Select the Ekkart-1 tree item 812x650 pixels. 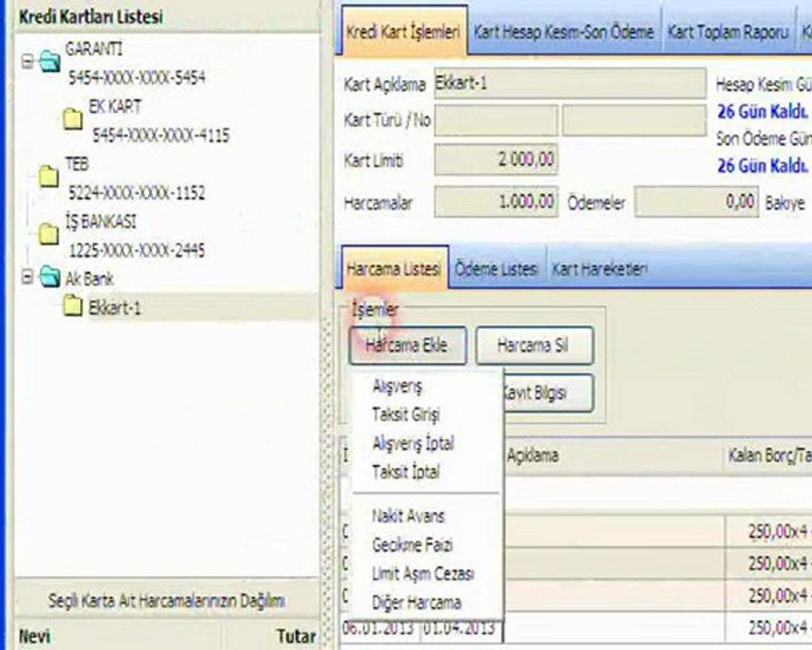pos(115,308)
